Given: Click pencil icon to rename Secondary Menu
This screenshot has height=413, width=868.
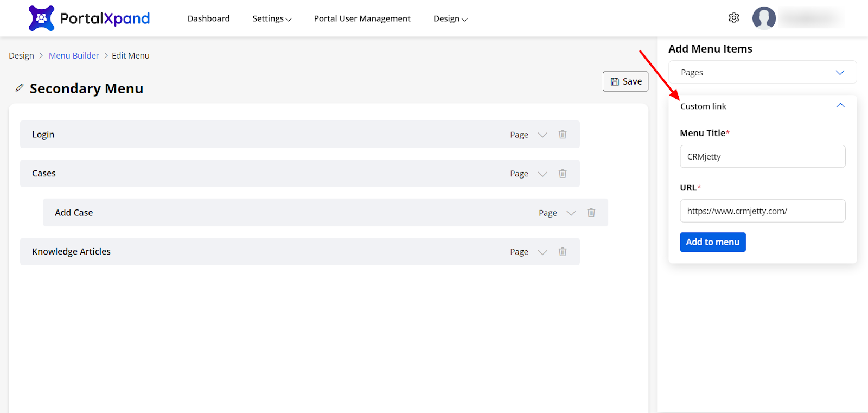Looking at the screenshot, I should (20, 88).
